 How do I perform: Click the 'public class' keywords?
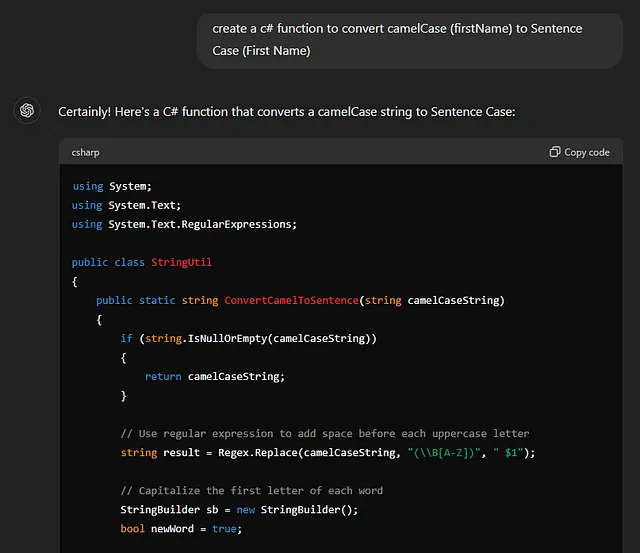(x=108, y=262)
